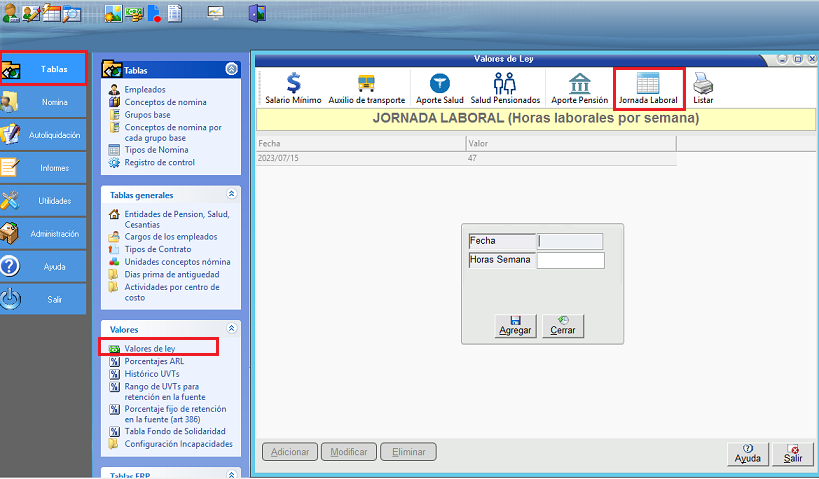Open Aporte Pensión section
This screenshot has width=819, height=479.
click(579, 88)
